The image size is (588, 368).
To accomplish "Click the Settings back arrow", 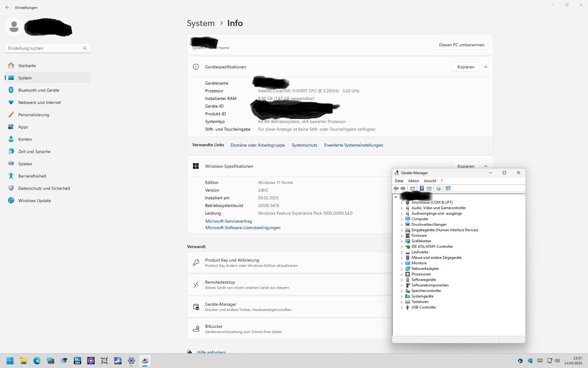I will click(x=7, y=7).
